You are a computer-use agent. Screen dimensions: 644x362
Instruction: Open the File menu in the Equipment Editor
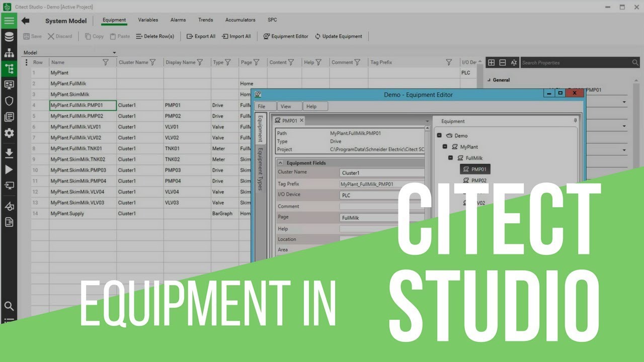click(x=265, y=106)
